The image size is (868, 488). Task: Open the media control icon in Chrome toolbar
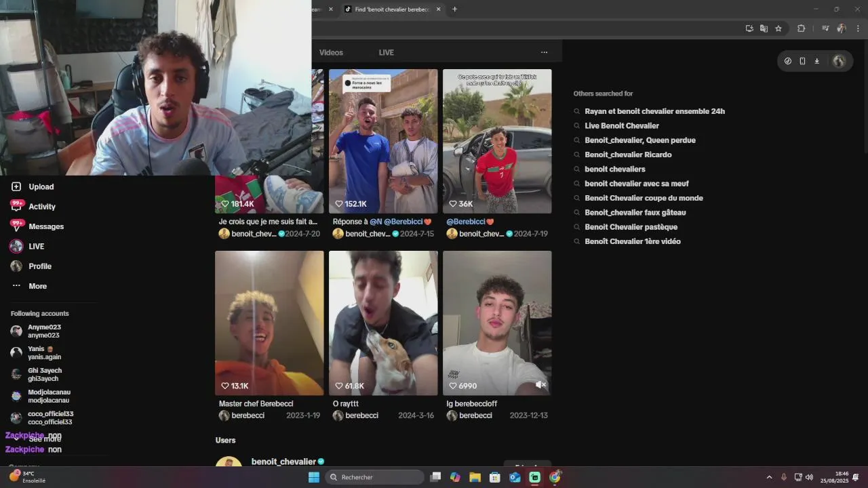[825, 28]
